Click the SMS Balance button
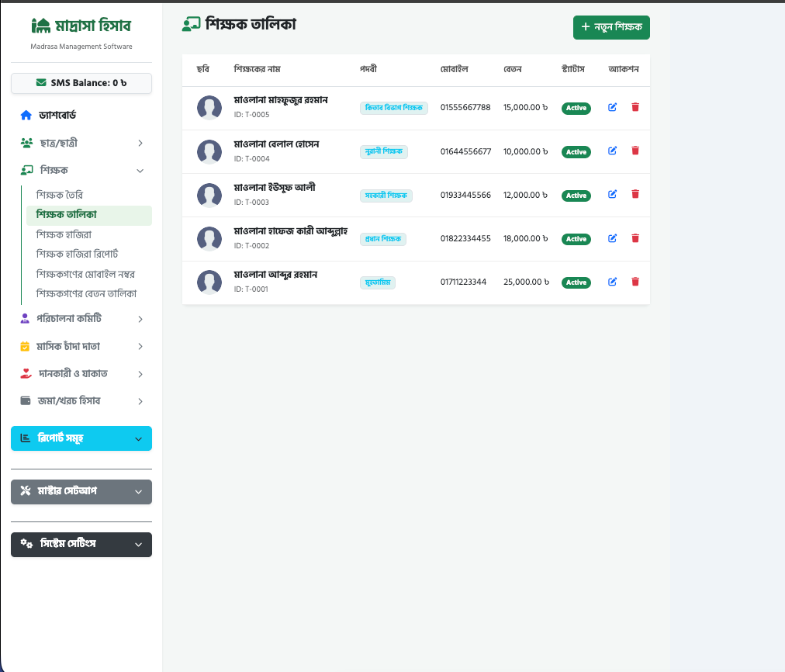 (x=81, y=83)
